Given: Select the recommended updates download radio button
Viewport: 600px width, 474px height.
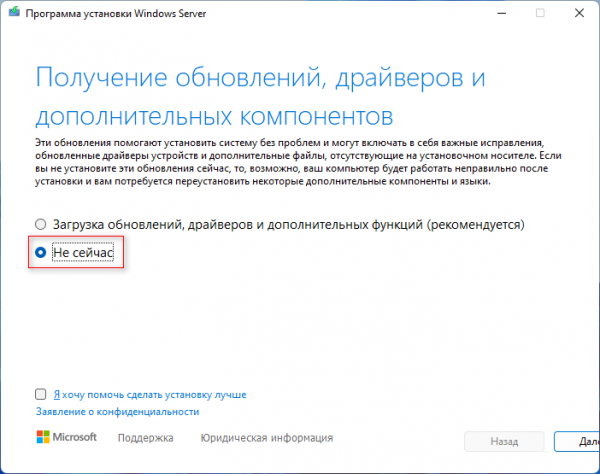Looking at the screenshot, I should (41, 224).
